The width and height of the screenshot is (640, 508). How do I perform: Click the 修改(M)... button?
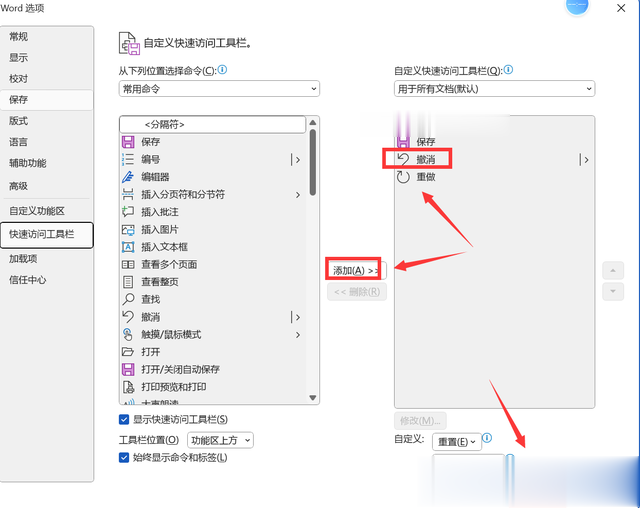[420, 421]
